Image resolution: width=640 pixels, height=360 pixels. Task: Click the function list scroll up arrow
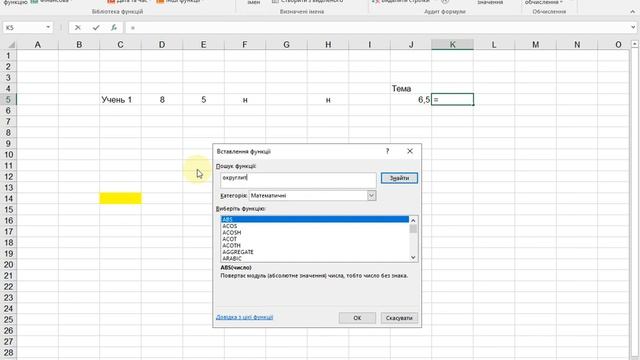click(413, 220)
